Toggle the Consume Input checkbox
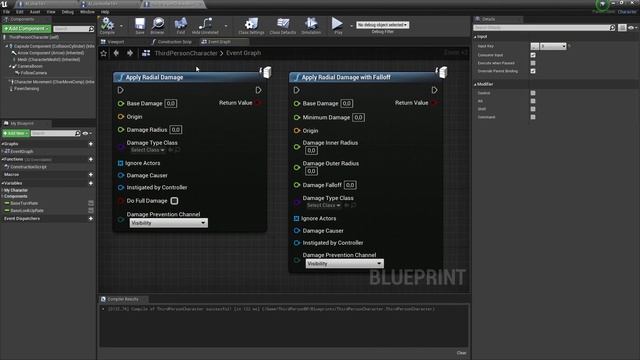The image size is (640, 360). coord(533,55)
